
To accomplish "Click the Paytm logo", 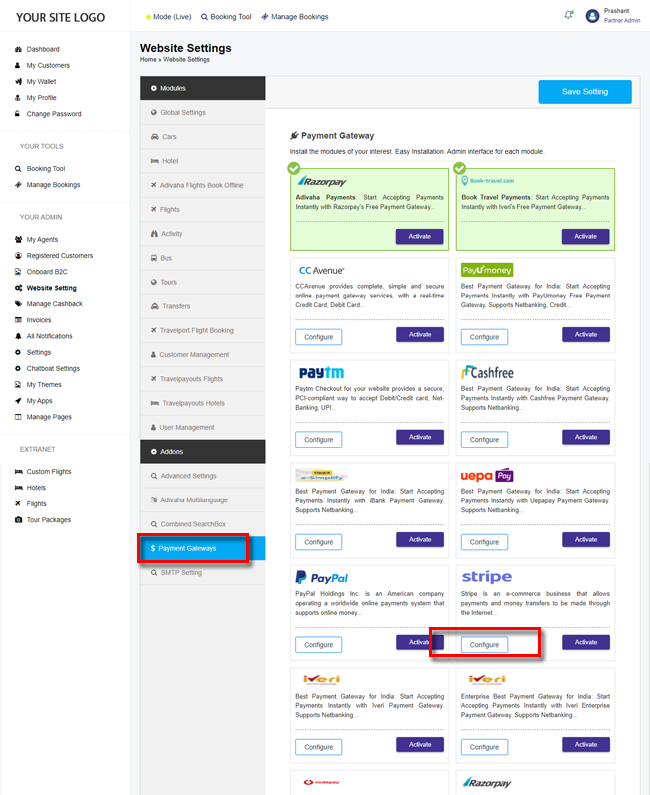I will point(321,373).
